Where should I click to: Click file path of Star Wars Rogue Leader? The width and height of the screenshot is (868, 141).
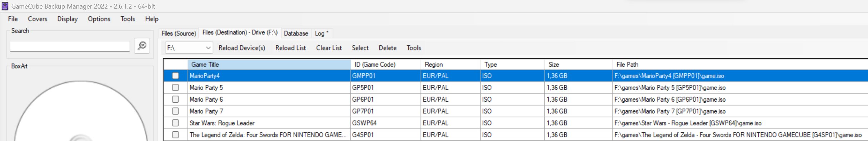pyautogui.click(x=688, y=123)
